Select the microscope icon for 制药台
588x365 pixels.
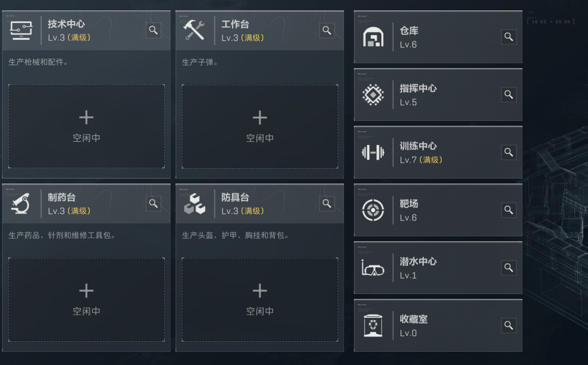21,204
